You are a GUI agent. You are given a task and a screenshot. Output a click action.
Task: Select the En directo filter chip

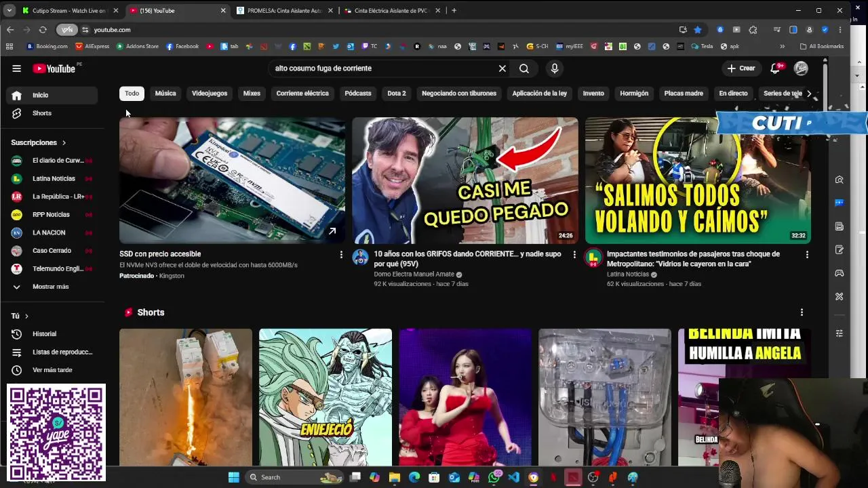tap(733, 94)
